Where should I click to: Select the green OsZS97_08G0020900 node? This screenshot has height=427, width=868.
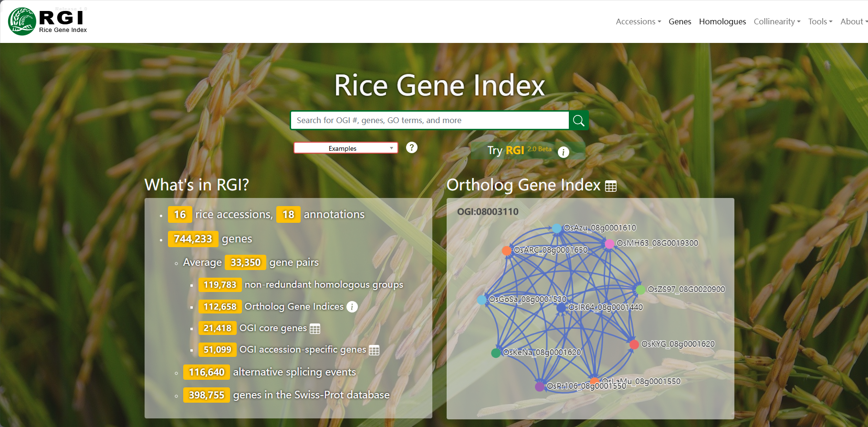click(640, 290)
